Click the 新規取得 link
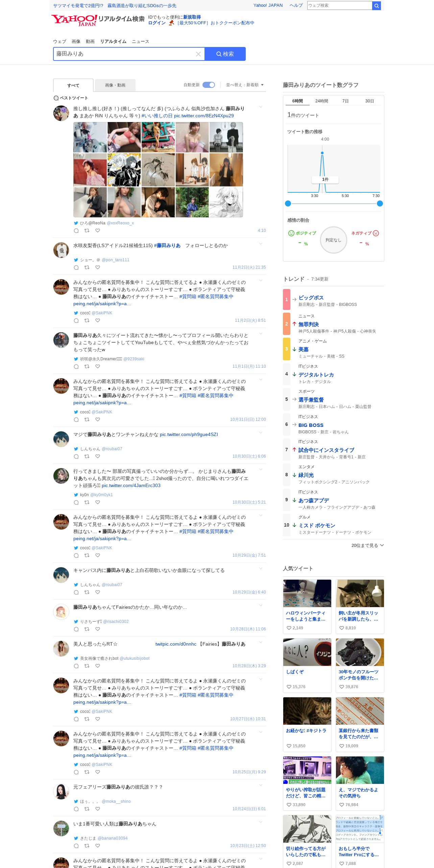434x868 pixels. 192,17
